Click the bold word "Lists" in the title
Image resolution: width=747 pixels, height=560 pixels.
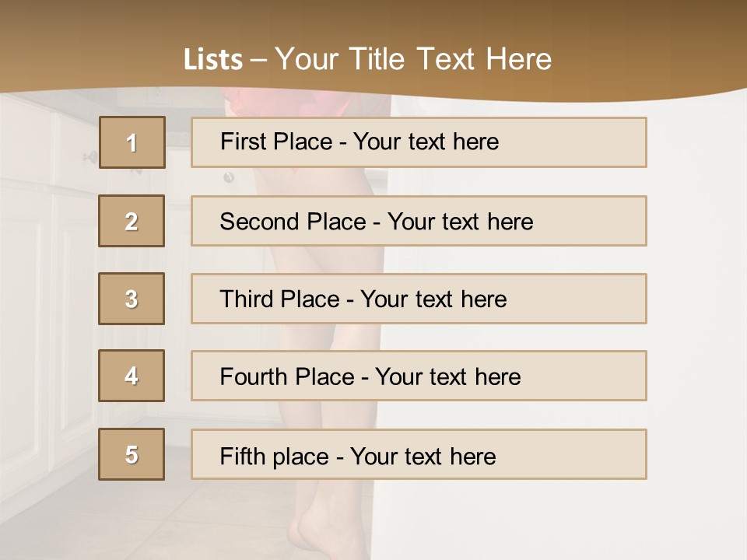click(x=212, y=60)
